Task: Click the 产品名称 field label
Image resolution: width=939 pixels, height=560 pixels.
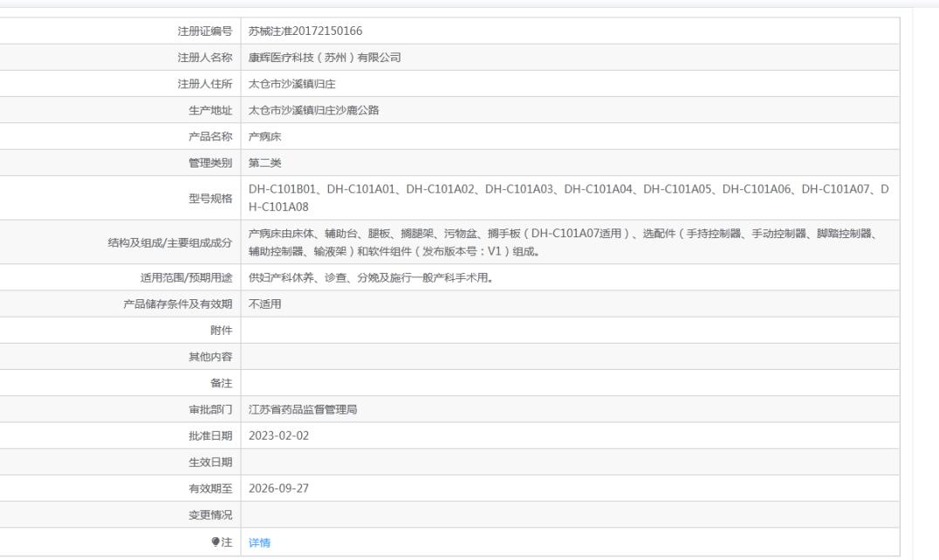Action: point(210,136)
